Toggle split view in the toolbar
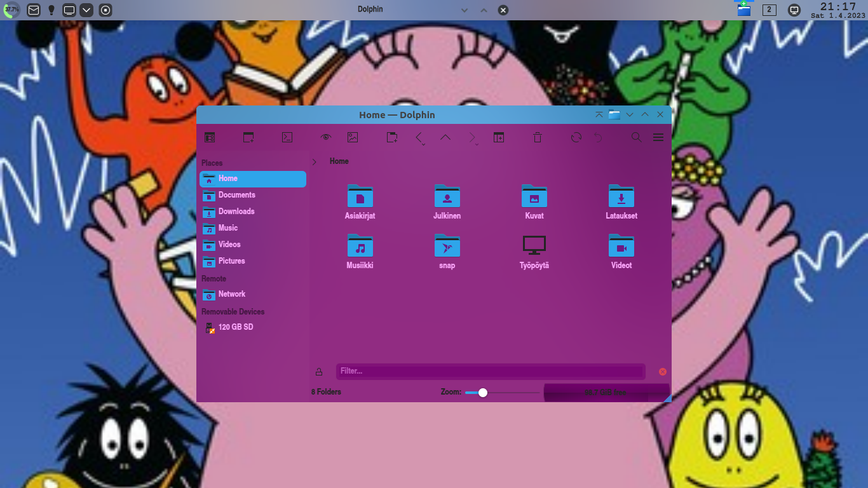Viewport: 868px width, 488px height. [499, 137]
